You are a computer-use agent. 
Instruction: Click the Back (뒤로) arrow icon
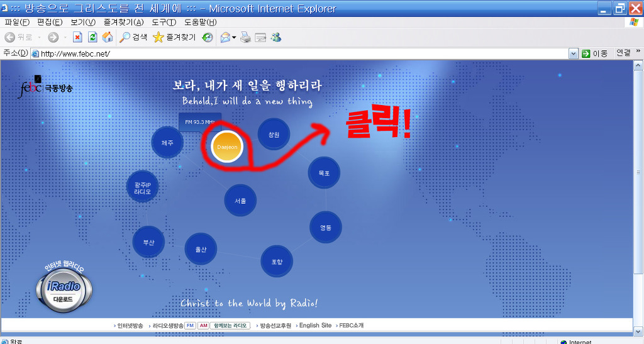10,37
